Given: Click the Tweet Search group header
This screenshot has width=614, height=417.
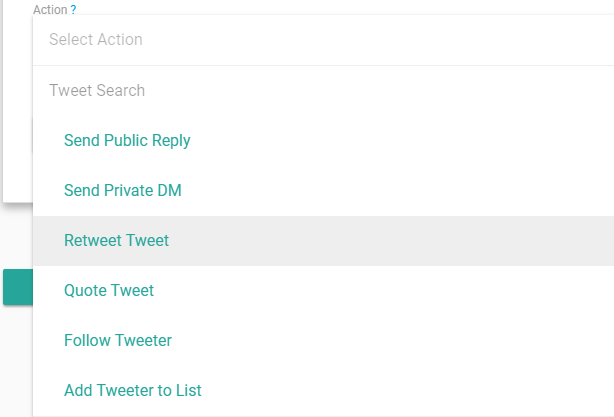Looking at the screenshot, I should [x=97, y=91].
